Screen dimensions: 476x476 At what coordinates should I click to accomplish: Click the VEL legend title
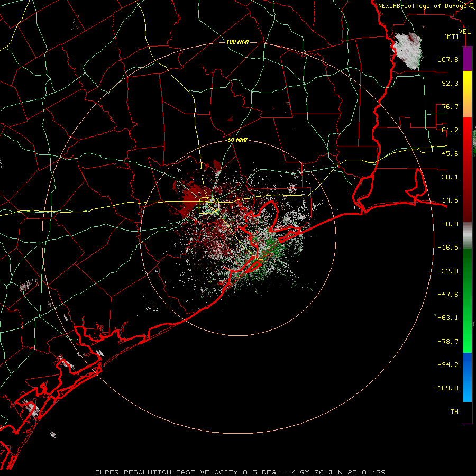[464, 32]
